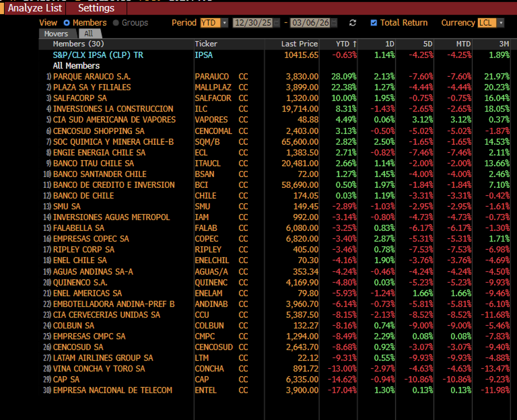Toggle the Total Return checkbox

374,23
